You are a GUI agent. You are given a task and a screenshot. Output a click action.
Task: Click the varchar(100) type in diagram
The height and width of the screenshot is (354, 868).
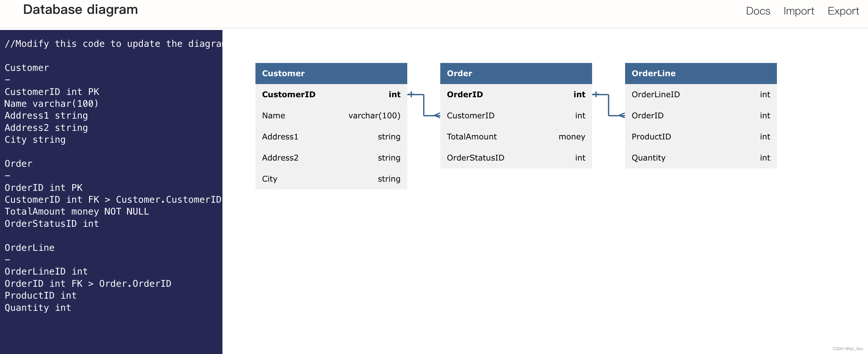pos(374,116)
